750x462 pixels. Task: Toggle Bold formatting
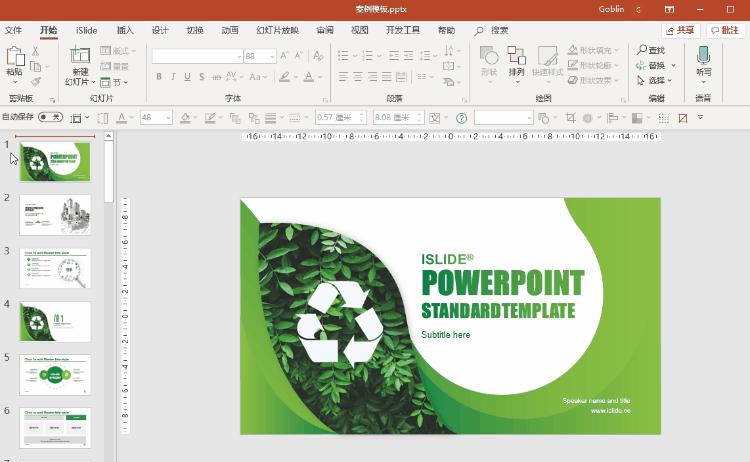pyautogui.click(x=159, y=76)
